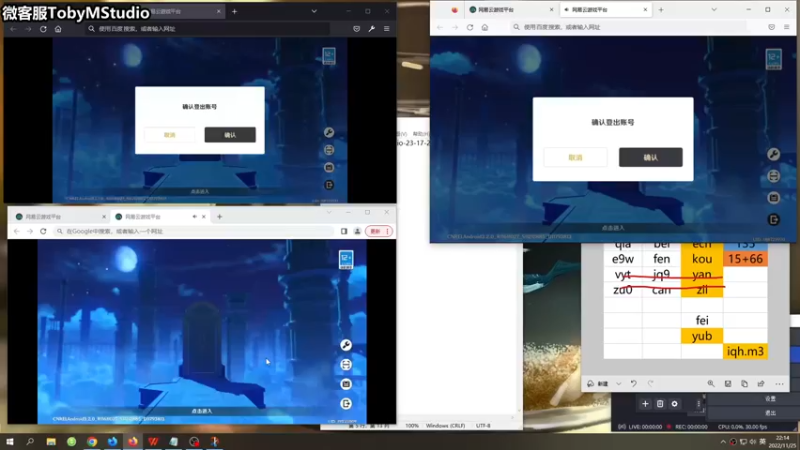Switch to the first tab in Chrome window

point(59,217)
